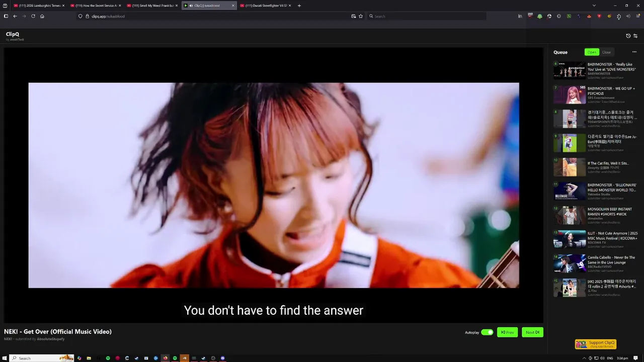Open the browser library icon

520,16
